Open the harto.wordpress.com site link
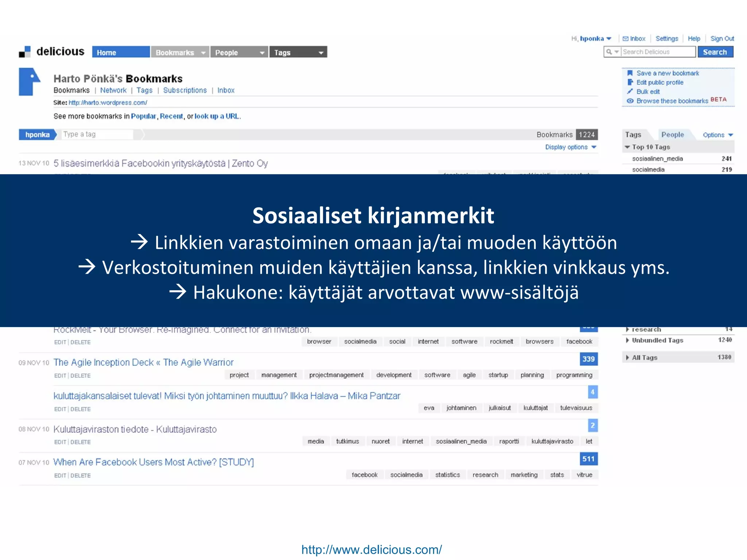Viewport: 747px width, 560px height. [x=108, y=103]
